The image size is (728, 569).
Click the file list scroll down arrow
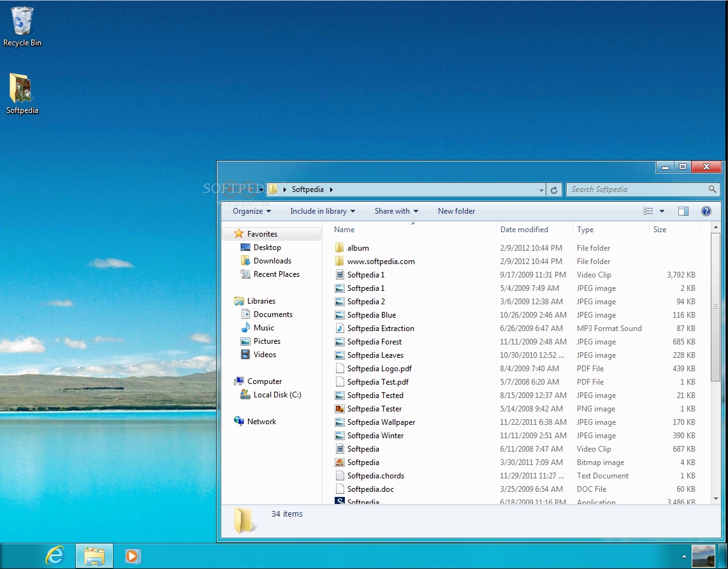[715, 498]
